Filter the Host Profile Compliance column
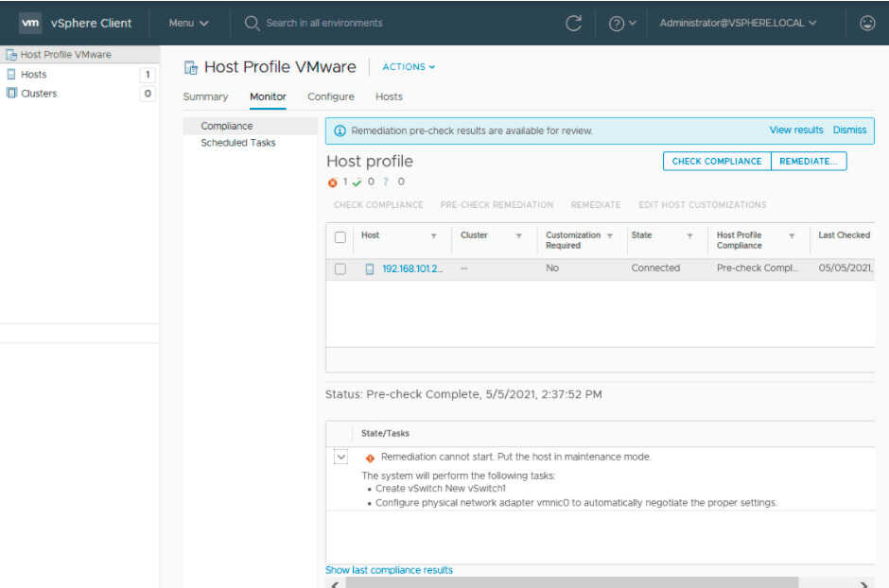889x588 pixels. click(792, 235)
